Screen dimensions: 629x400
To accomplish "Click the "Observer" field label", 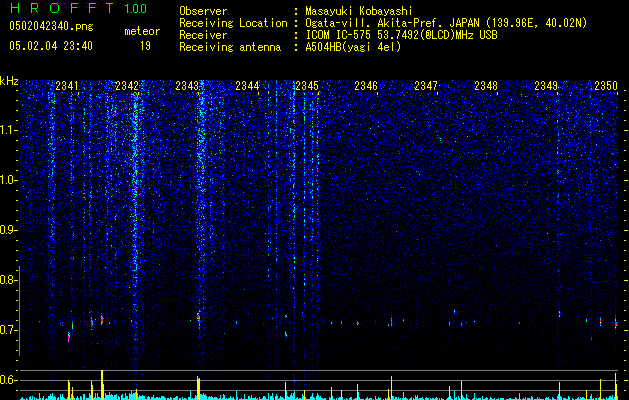I will tap(203, 11).
